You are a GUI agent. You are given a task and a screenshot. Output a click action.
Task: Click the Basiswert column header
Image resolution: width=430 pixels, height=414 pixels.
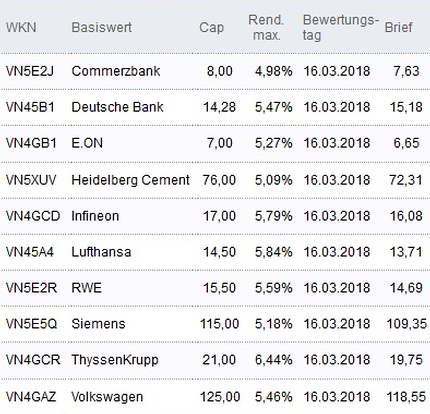coord(101,27)
